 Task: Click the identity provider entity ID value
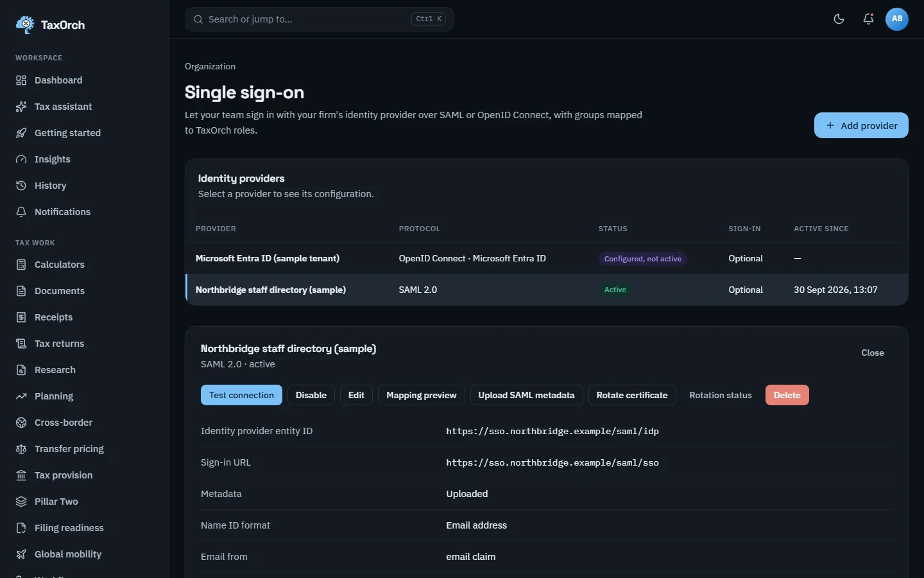[552, 431]
